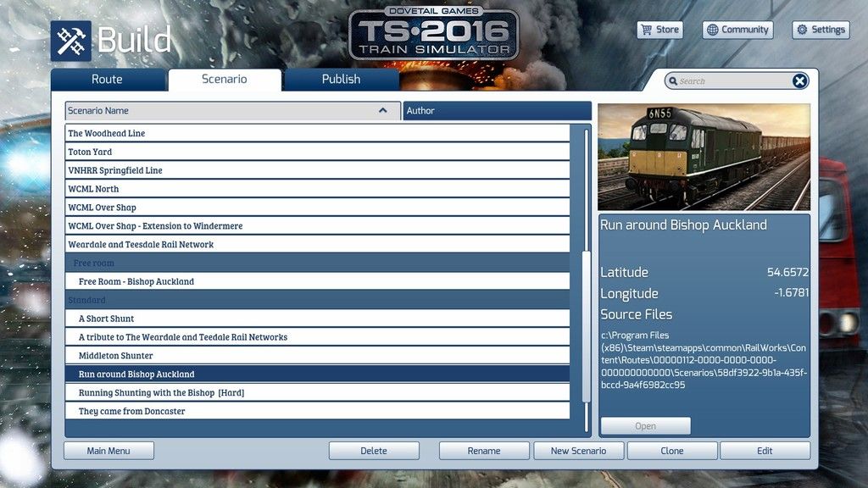This screenshot has height=488, width=868.
Task: Toggle Scenario Name sort arrow
Action: [382, 111]
